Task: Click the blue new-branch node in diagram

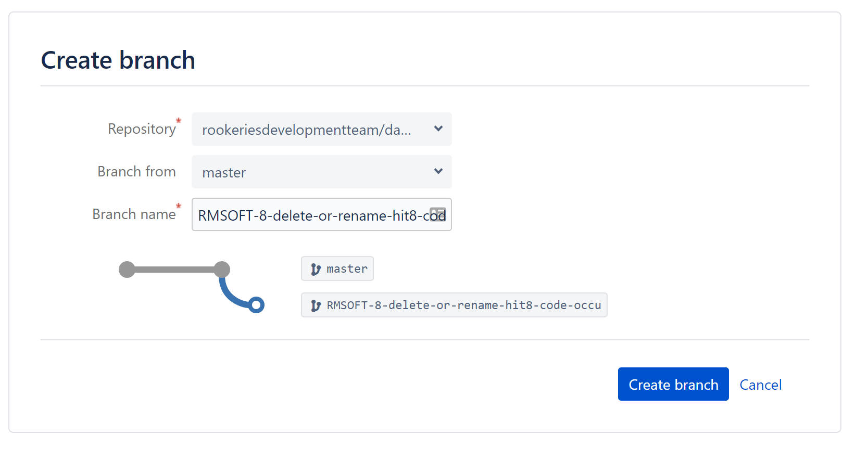Action: click(x=256, y=305)
